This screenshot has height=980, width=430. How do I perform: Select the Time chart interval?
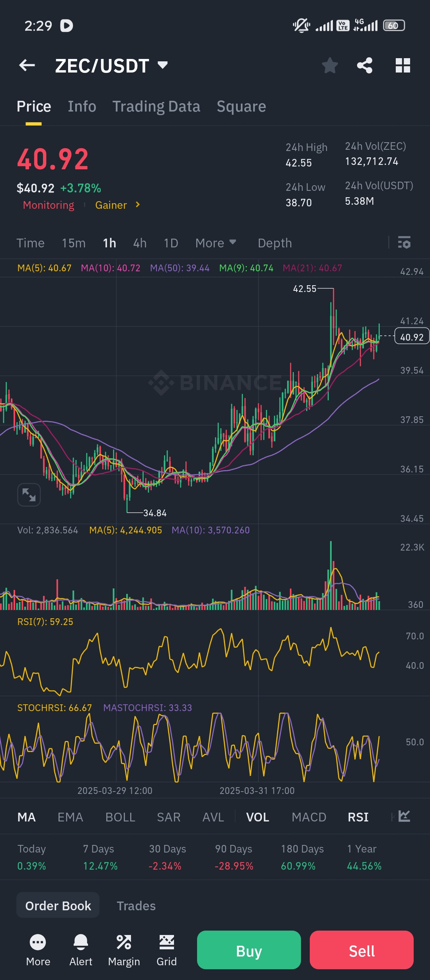click(x=31, y=243)
